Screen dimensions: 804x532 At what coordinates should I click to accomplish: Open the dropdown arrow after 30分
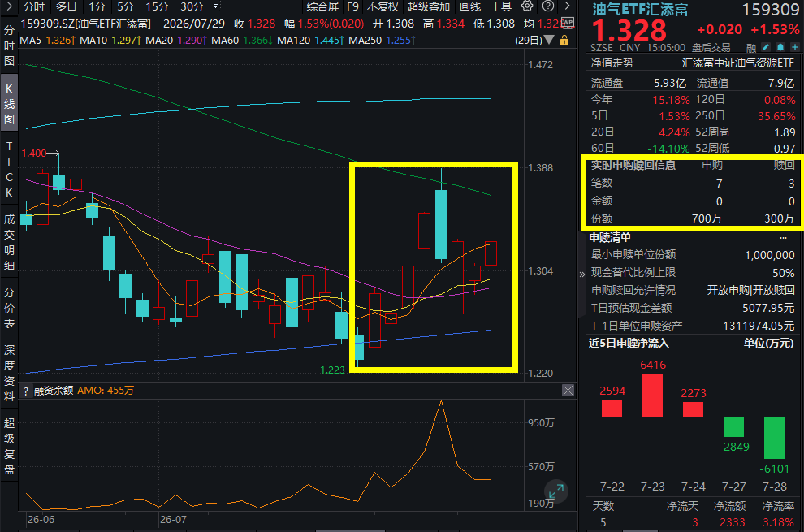(216, 6)
